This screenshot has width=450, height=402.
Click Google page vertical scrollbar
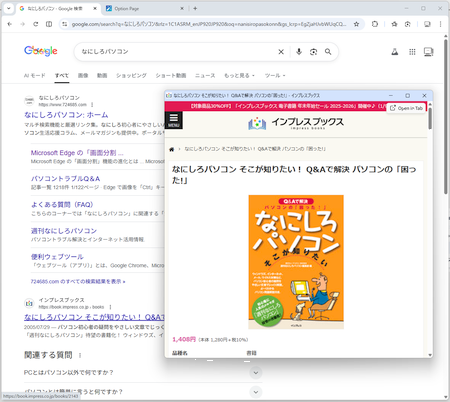(x=446, y=117)
